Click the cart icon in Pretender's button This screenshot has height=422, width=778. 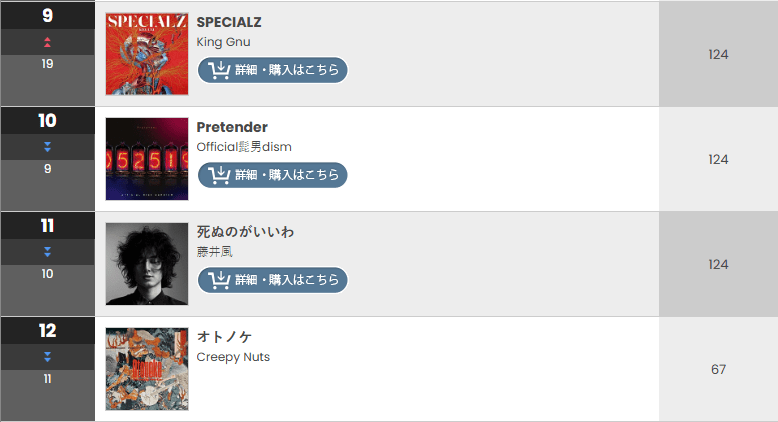tap(219, 175)
